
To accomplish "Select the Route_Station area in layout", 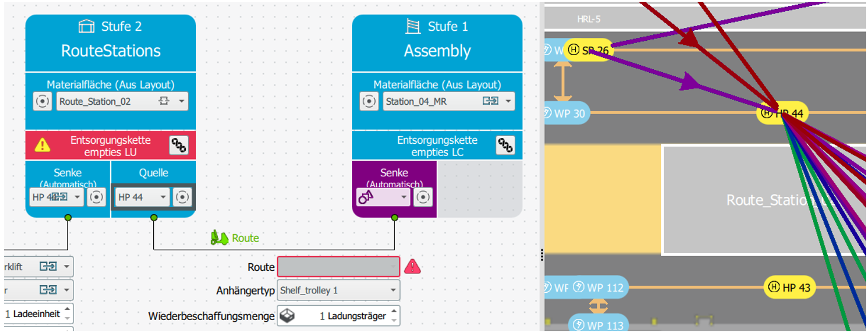I will coord(764,200).
